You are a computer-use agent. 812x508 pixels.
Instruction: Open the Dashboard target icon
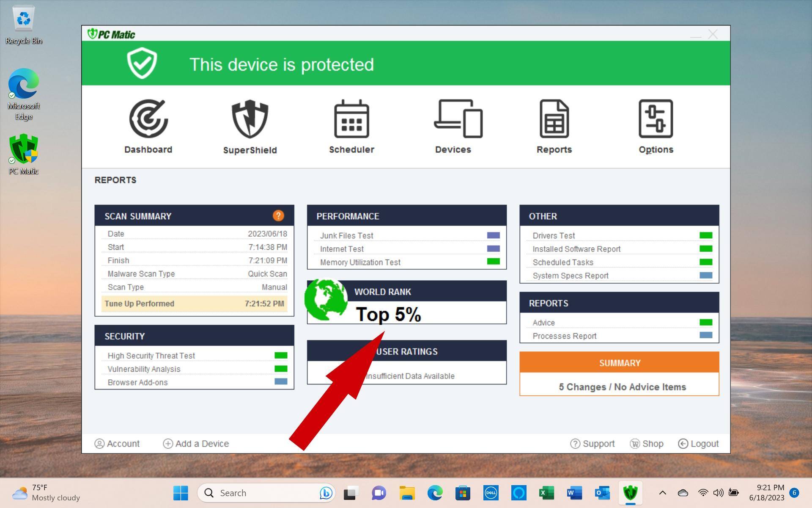pyautogui.click(x=148, y=119)
